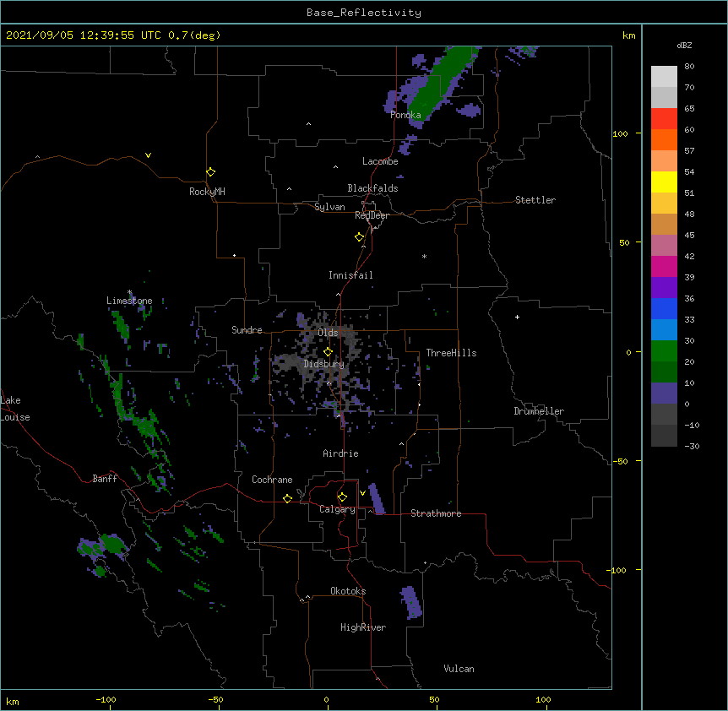Select the Ponoka city label
The image size is (728, 711).
[x=405, y=115]
